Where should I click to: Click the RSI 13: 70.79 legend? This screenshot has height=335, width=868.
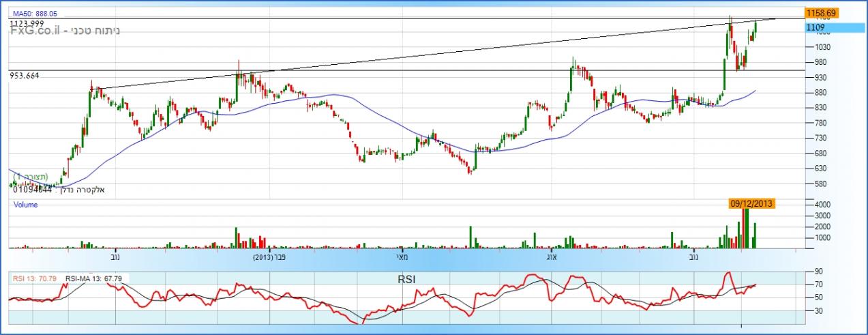[34, 278]
